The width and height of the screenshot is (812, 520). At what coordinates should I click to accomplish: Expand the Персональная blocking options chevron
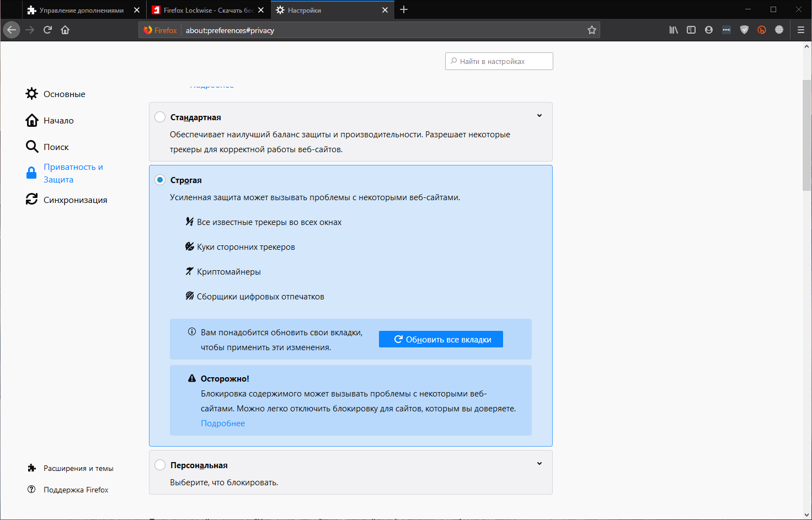pos(539,463)
